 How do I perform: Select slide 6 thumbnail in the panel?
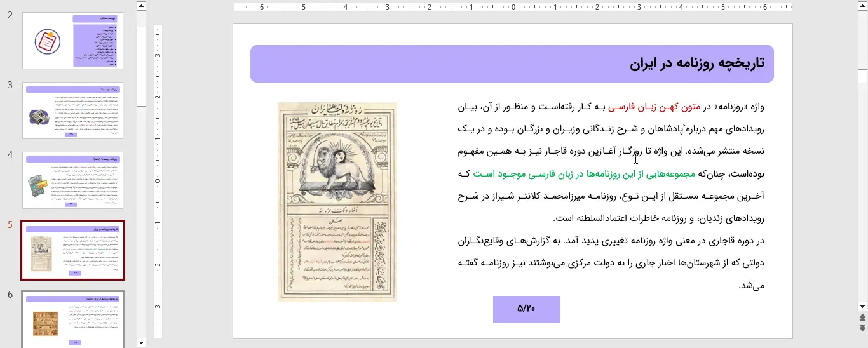click(73, 319)
